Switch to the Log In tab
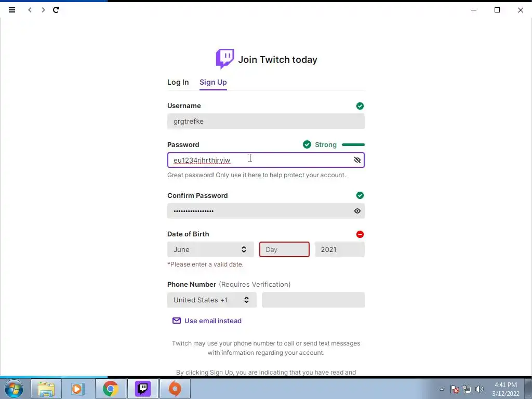The height and width of the screenshot is (399, 532). [178, 82]
